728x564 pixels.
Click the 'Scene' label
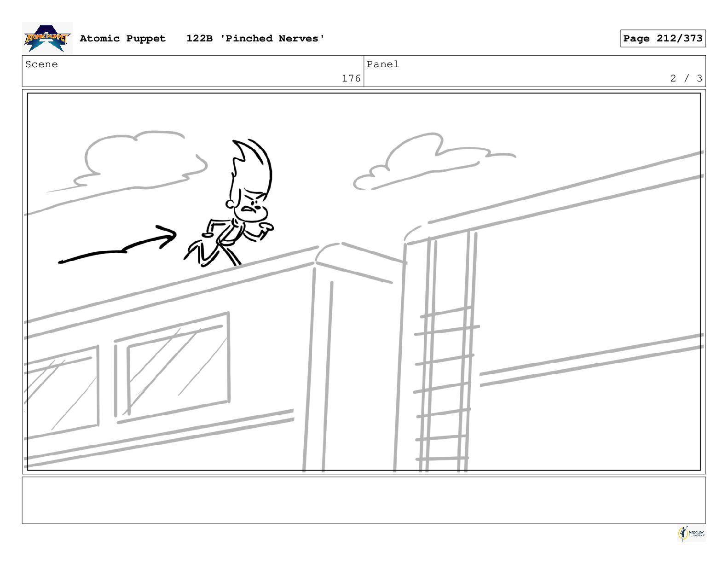(x=41, y=64)
